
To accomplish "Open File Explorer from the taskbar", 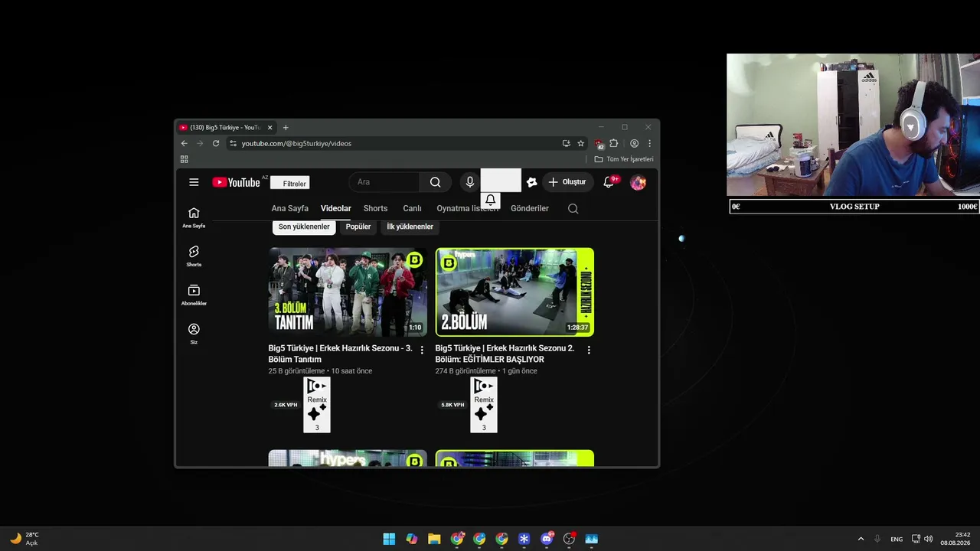I will [x=434, y=539].
